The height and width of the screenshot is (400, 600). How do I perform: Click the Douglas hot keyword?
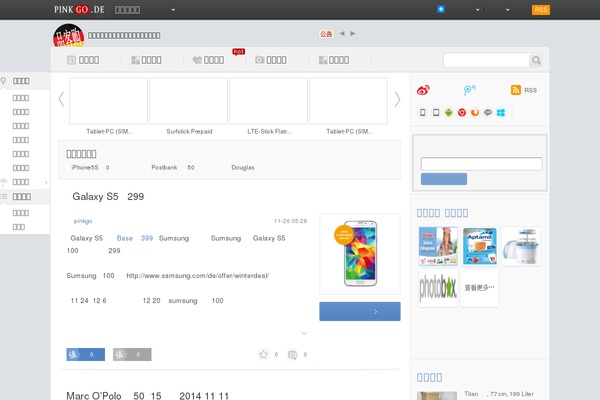pyautogui.click(x=243, y=167)
